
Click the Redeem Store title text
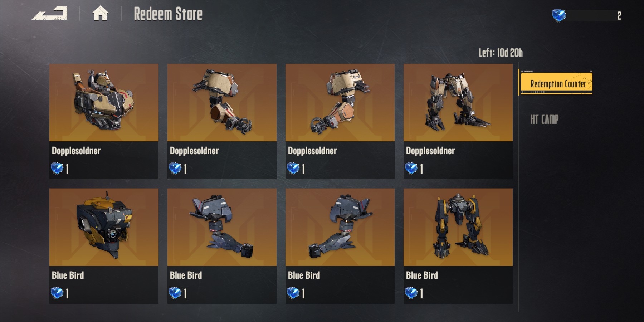tap(168, 14)
